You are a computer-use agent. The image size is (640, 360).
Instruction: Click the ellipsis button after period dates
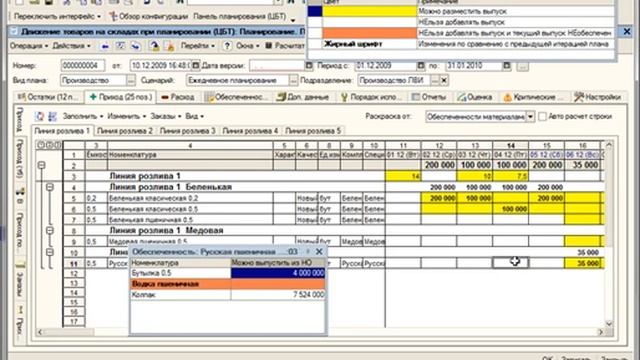coord(522,66)
